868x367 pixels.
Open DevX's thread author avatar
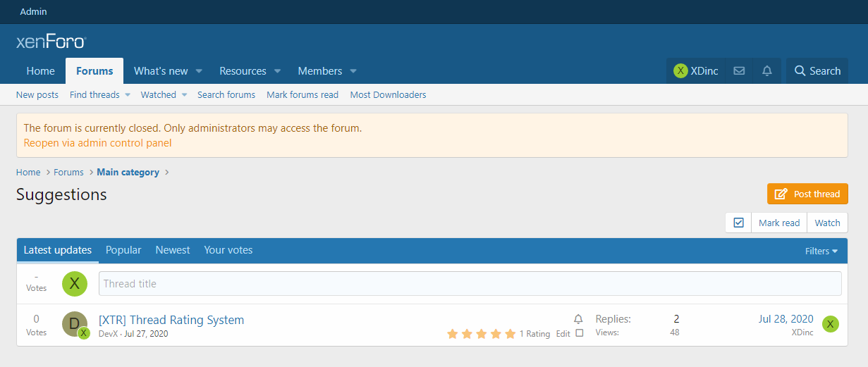pyautogui.click(x=74, y=324)
